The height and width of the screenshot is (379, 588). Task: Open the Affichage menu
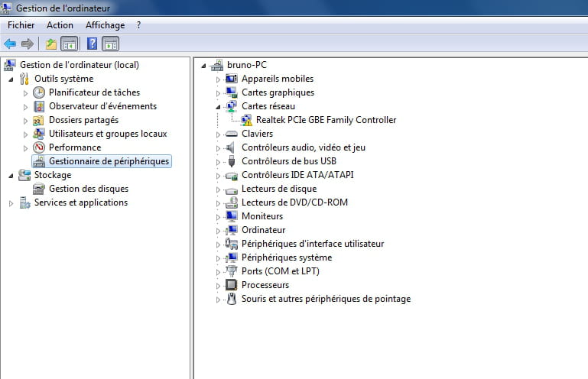(x=105, y=25)
